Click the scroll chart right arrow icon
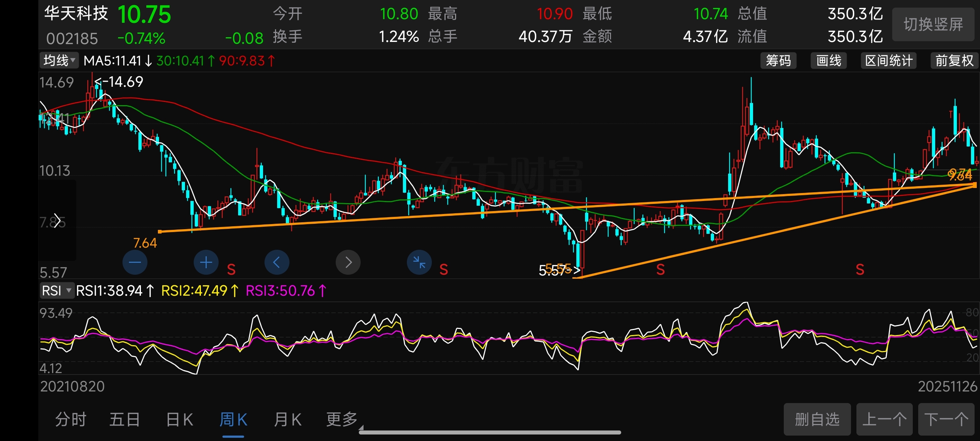 [x=348, y=262]
